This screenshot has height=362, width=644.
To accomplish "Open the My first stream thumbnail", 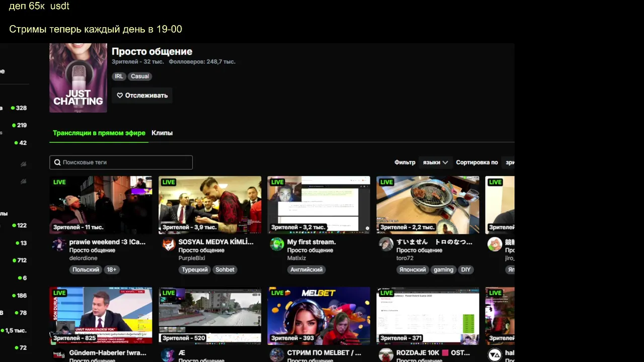I will 318,205.
